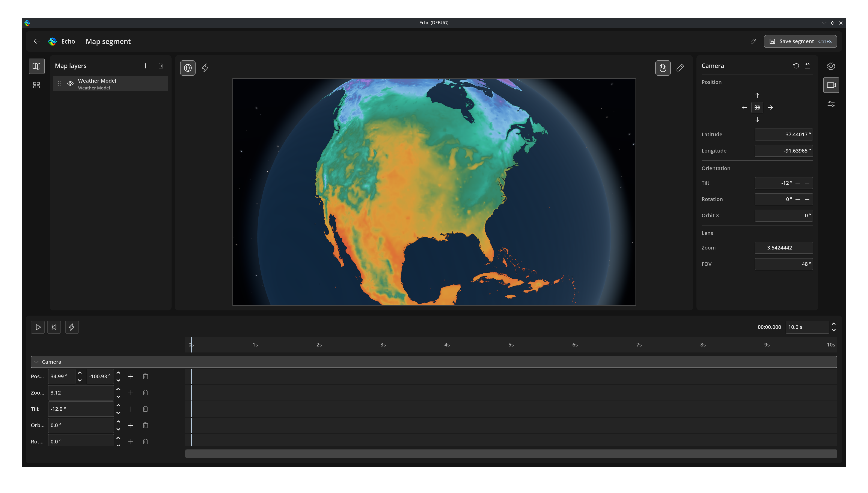868x493 pixels.
Task: Select the pencil draw tool
Action: pyautogui.click(x=680, y=68)
